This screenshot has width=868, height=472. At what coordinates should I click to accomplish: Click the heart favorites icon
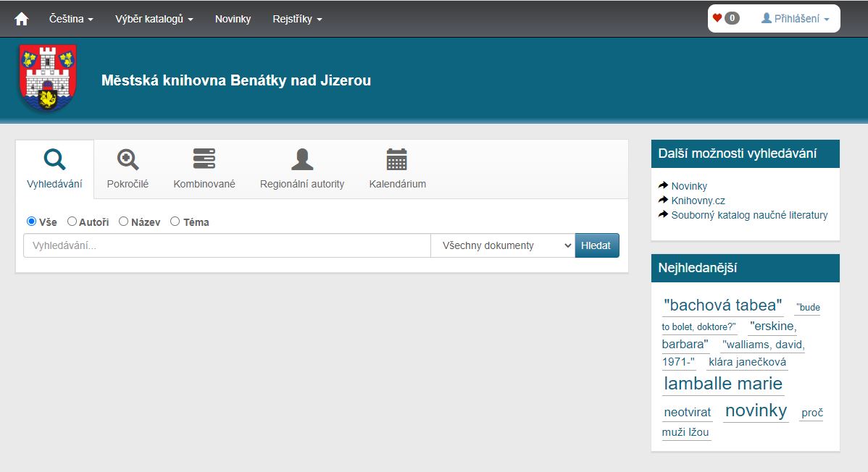point(717,18)
